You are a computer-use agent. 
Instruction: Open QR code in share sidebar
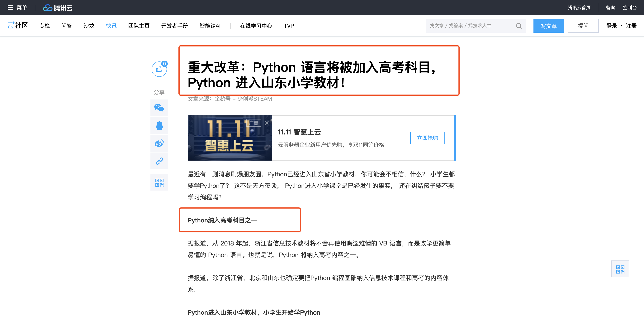coord(159,182)
